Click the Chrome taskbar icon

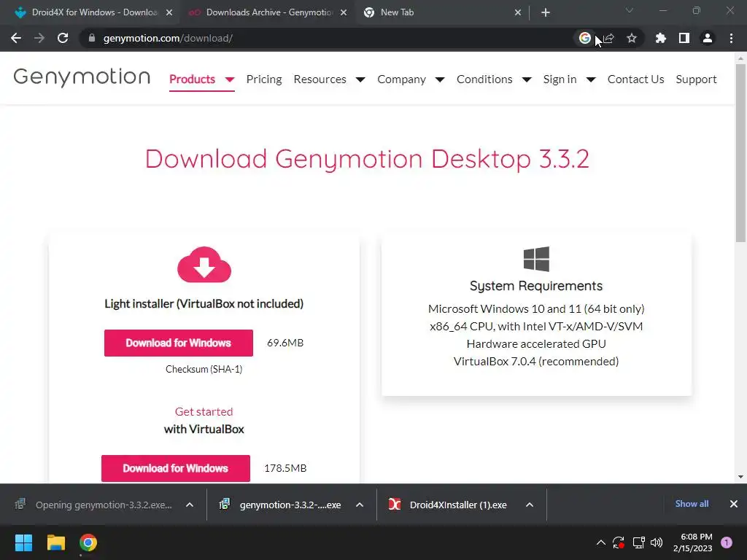pos(88,542)
